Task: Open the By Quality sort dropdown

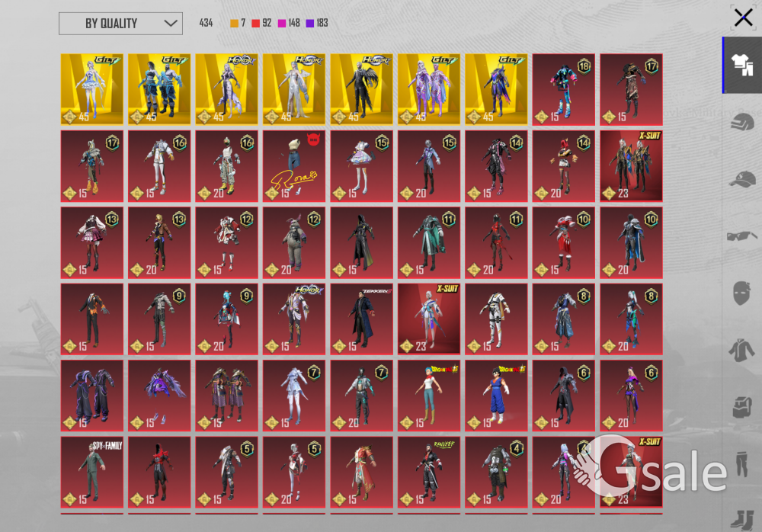Action: [x=120, y=24]
